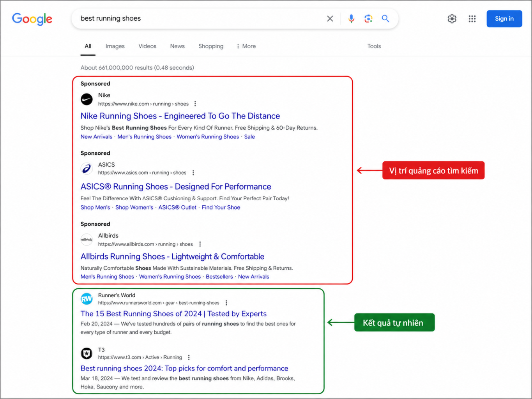
Task: Open the ASICS® Outlet sitelink
Action: pyautogui.click(x=177, y=208)
